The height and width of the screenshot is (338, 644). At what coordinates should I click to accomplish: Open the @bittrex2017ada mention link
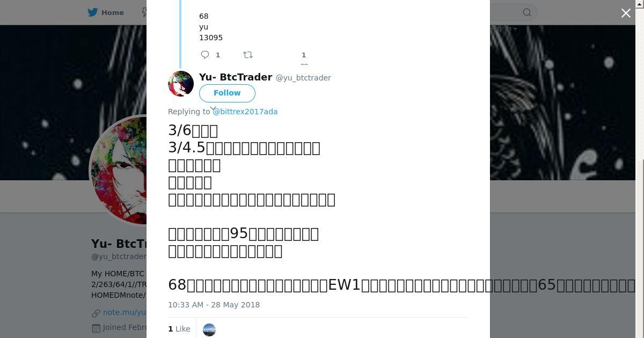[245, 112]
